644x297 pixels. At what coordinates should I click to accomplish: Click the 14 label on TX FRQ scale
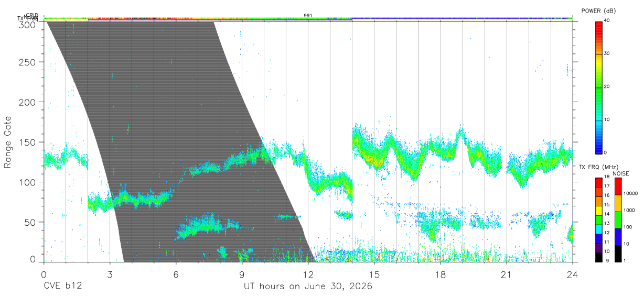(607, 214)
